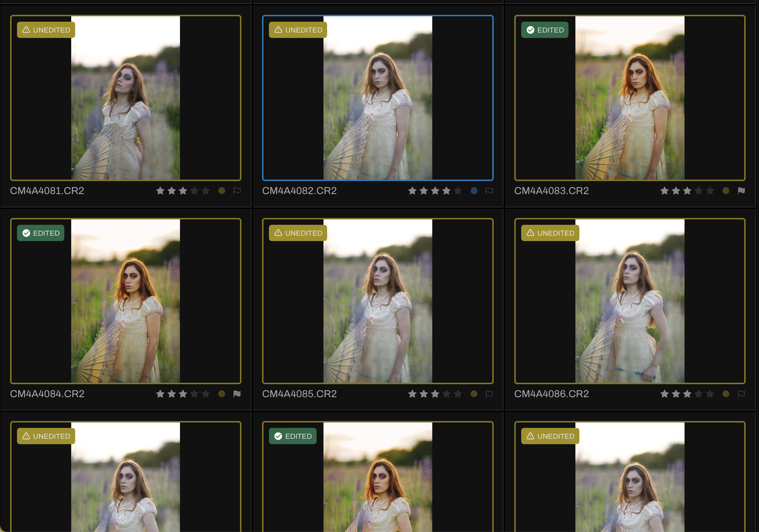This screenshot has width=759, height=532.
Task: Rate CM4A4086.CR2 four stars
Action: tap(699, 394)
